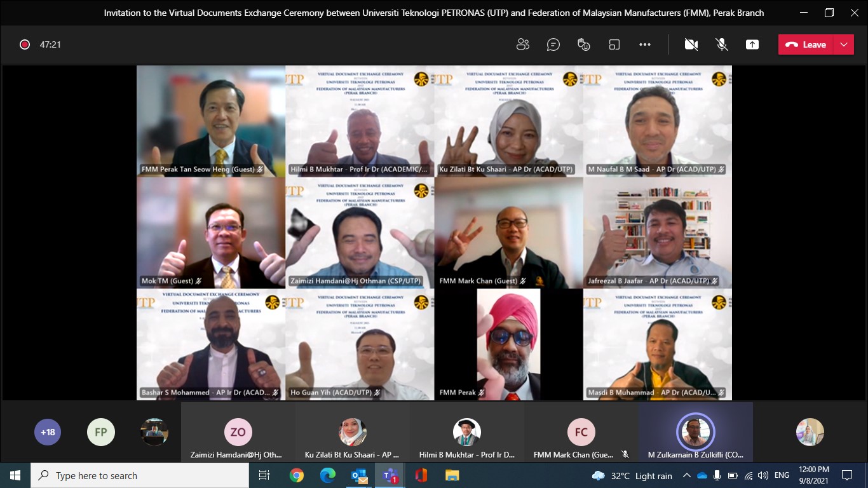
Task: Select M Naufal B M Saad video tile
Action: [658, 121]
